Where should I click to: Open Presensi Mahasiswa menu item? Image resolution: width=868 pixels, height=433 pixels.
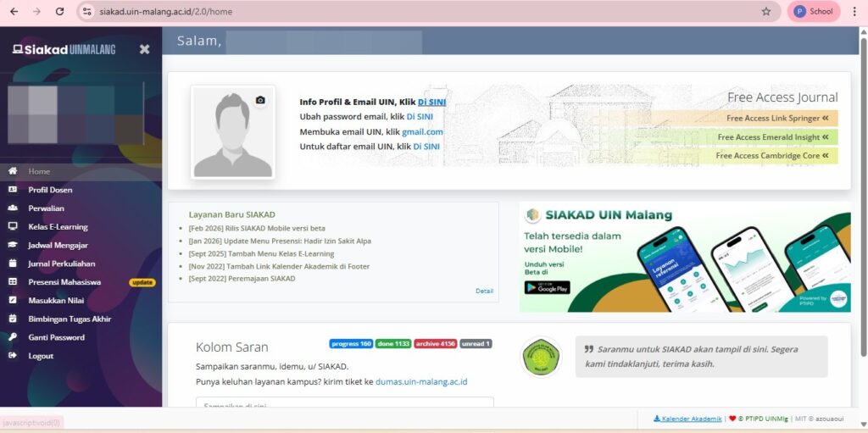tap(64, 282)
